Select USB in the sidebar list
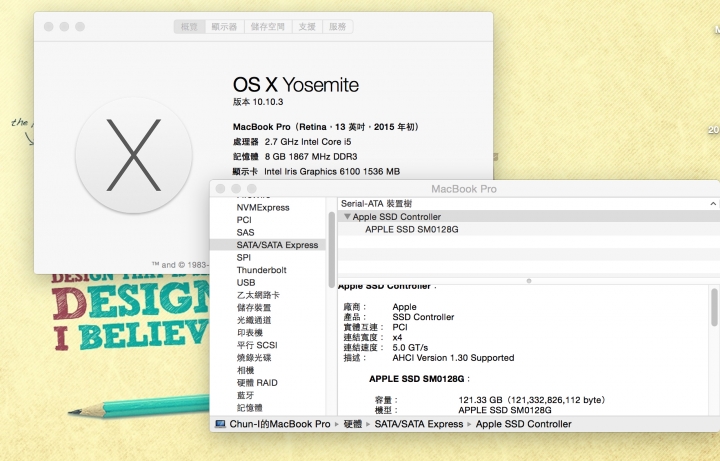Screen dimensions: 720x461 [246, 282]
